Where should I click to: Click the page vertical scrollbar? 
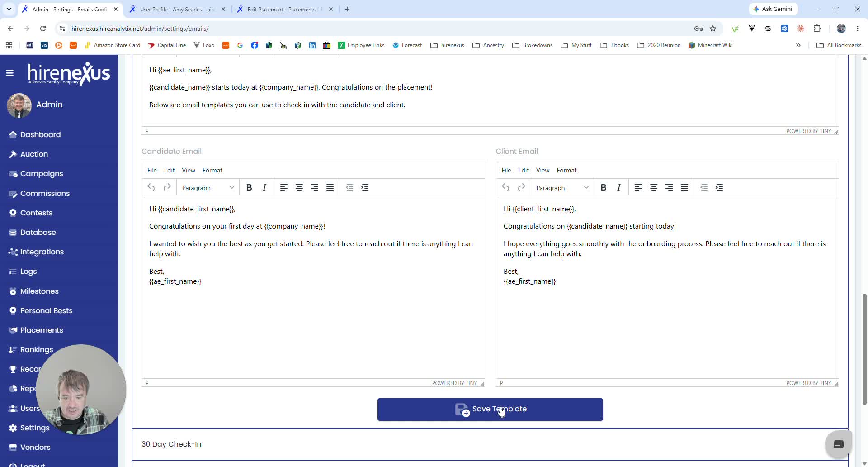864,349
